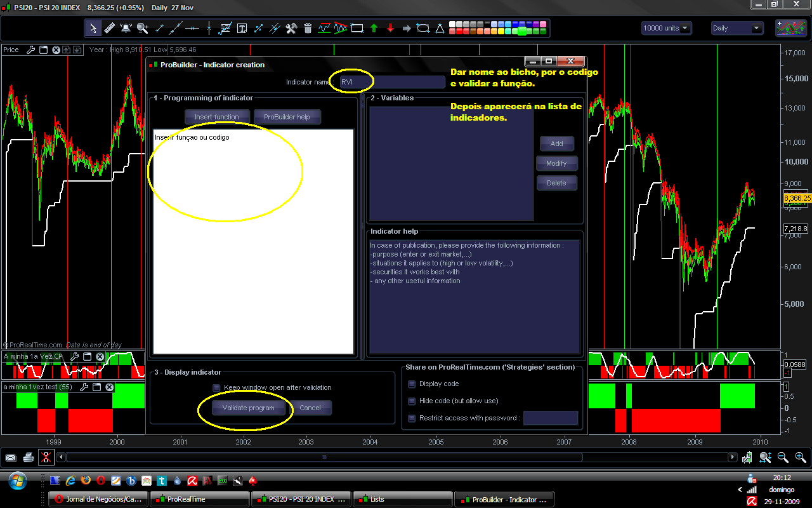
Task: Open settings wrench for 'A minha 1a Vez CP'
Action: click(x=74, y=357)
